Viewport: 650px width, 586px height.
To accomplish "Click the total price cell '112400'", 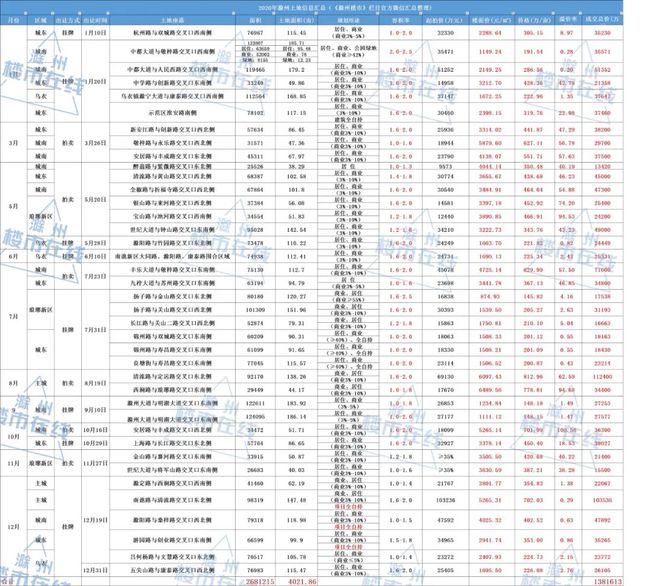I will pyautogui.click(x=602, y=377).
